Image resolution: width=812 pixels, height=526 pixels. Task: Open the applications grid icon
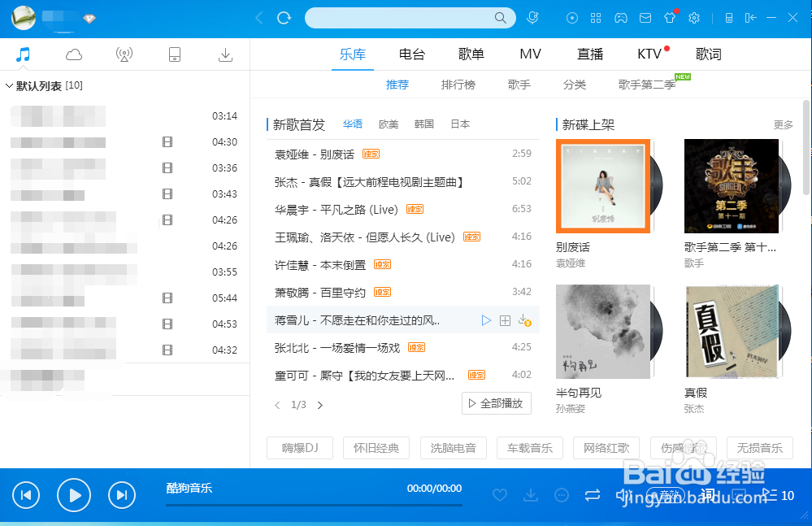(596, 18)
